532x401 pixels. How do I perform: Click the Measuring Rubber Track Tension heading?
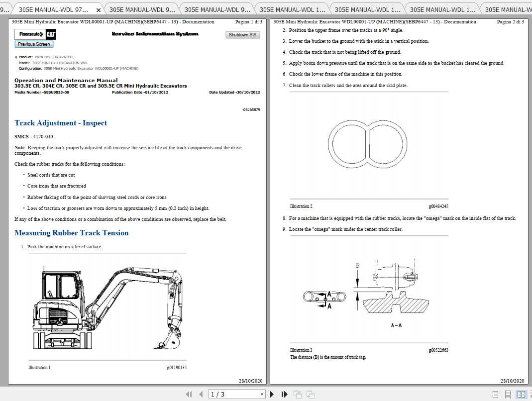[72, 233]
